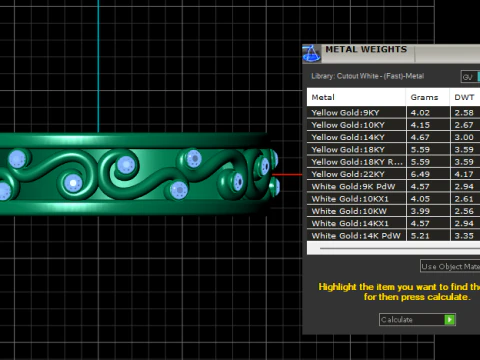Click the horizontal scrollbar under the metal table
Screen dimensions: 480x360
pos(393,248)
